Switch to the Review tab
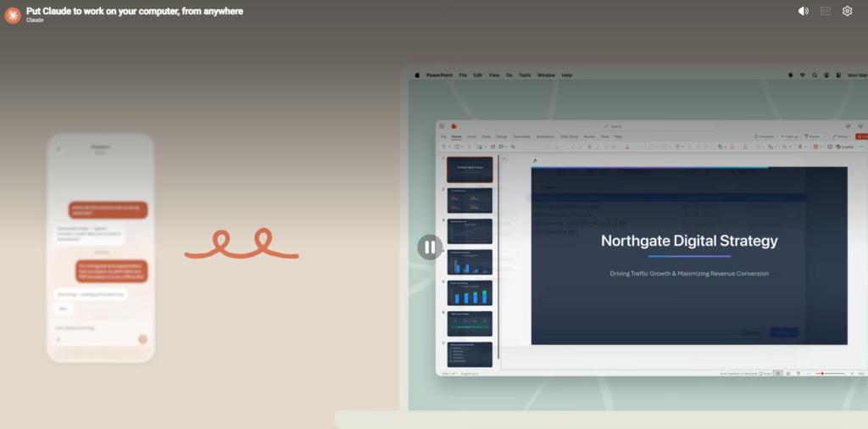The image size is (868, 429). [x=590, y=136]
